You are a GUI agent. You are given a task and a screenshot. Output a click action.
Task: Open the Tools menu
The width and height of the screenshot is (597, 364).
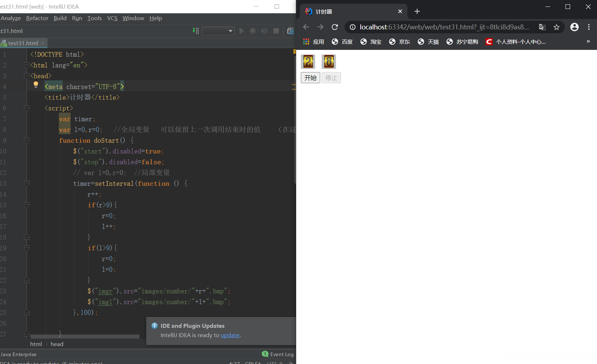[95, 18]
